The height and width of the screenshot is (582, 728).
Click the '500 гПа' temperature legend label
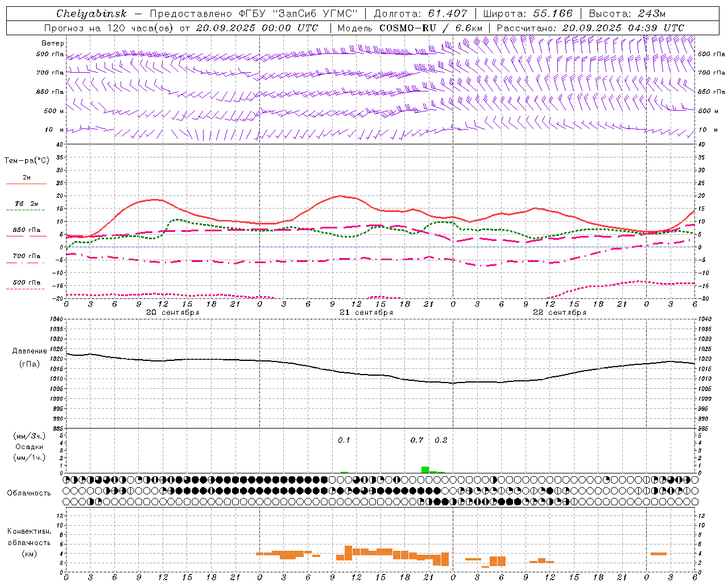click(x=27, y=282)
